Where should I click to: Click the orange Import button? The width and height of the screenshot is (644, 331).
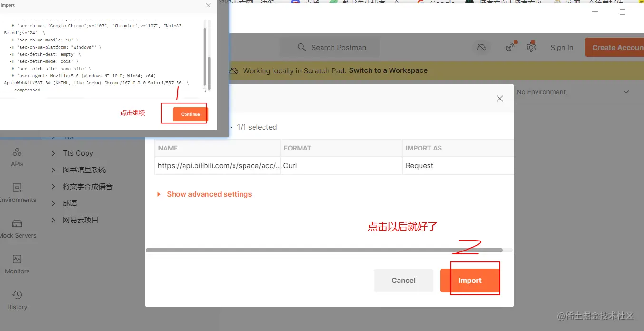click(x=470, y=281)
